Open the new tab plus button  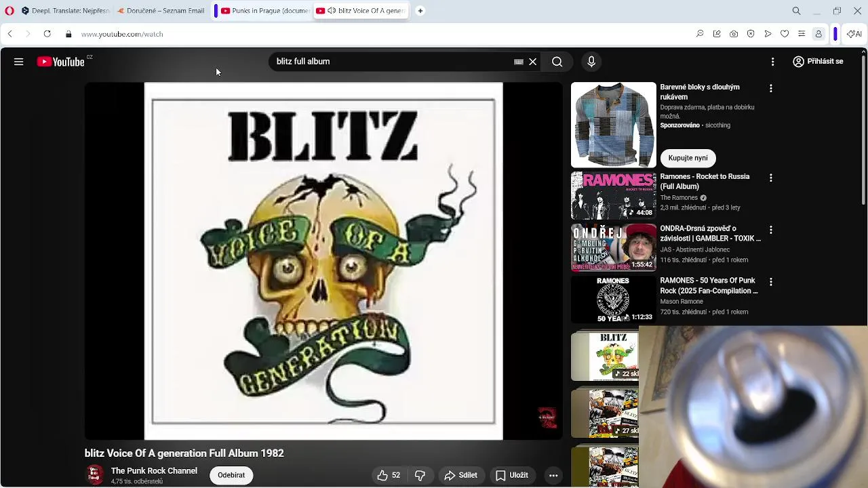420,11
